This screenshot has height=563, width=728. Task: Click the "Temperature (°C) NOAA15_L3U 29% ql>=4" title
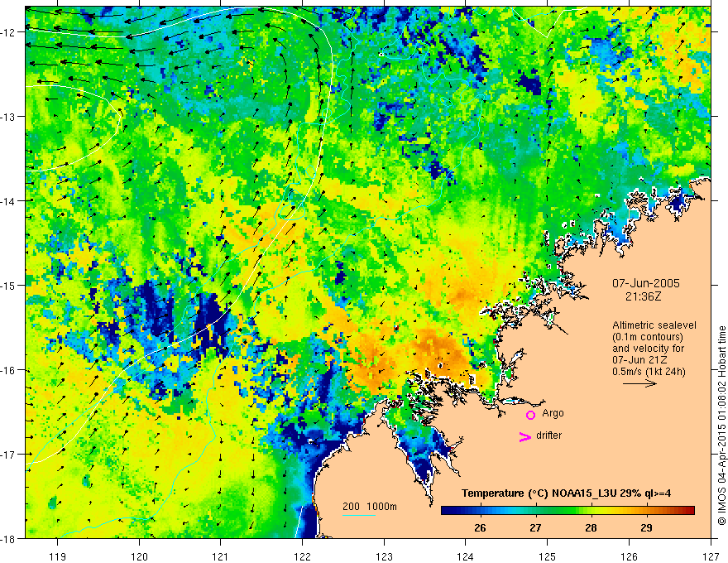tap(566, 493)
